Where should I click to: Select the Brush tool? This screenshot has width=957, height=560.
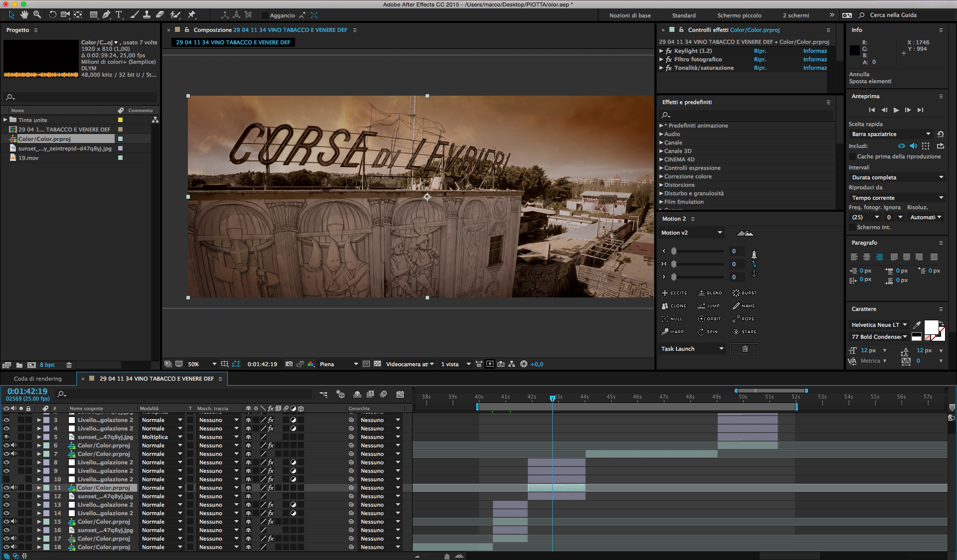(134, 15)
